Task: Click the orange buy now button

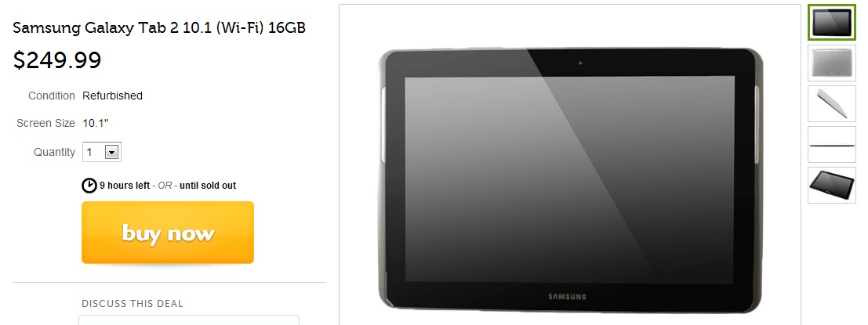Action: tap(168, 232)
